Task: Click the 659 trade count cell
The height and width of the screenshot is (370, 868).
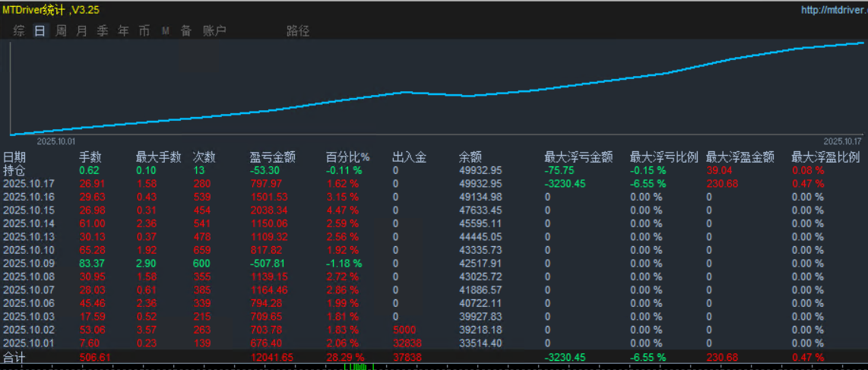Action: (201, 250)
